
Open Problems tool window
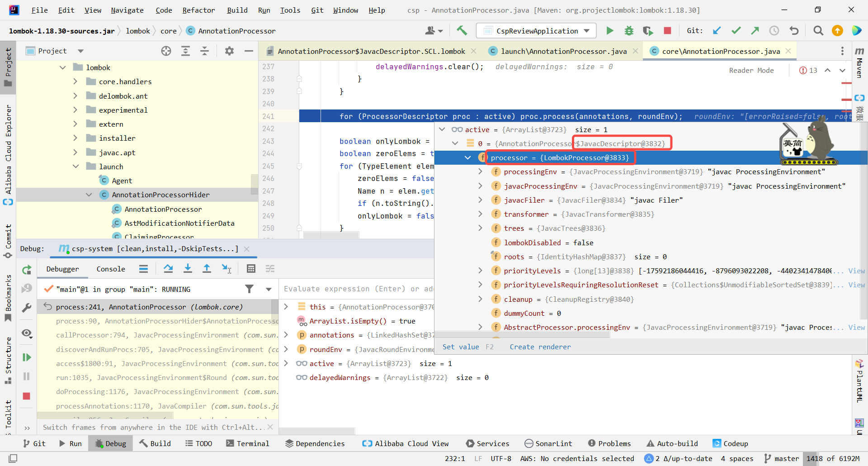609,443
